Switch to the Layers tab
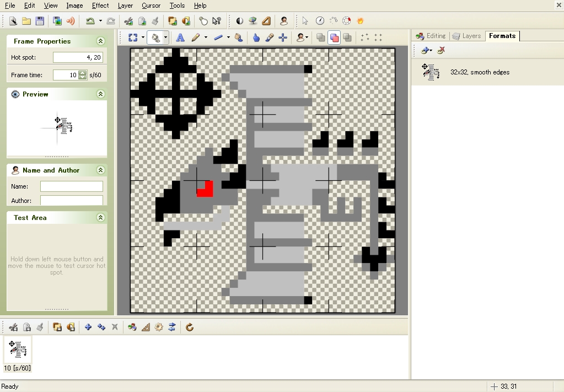Viewport: 564px width, 392px height. [x=467, y=36]
